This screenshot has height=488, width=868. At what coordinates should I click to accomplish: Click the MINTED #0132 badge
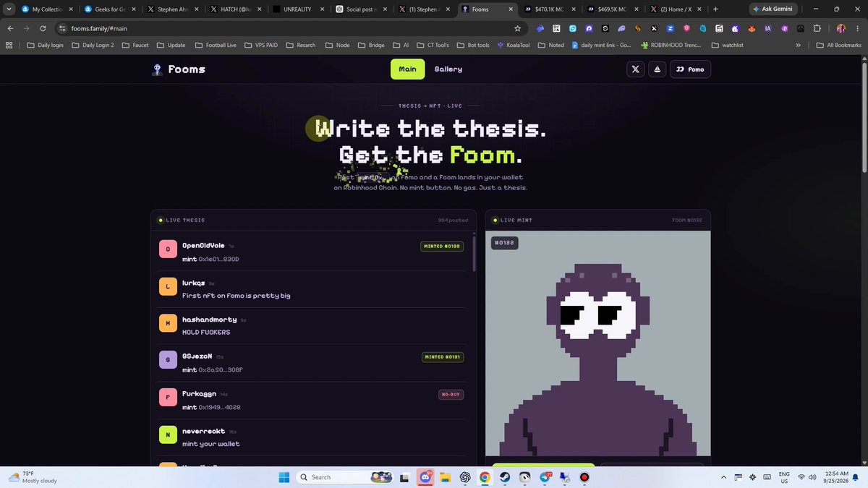point(442,247)
